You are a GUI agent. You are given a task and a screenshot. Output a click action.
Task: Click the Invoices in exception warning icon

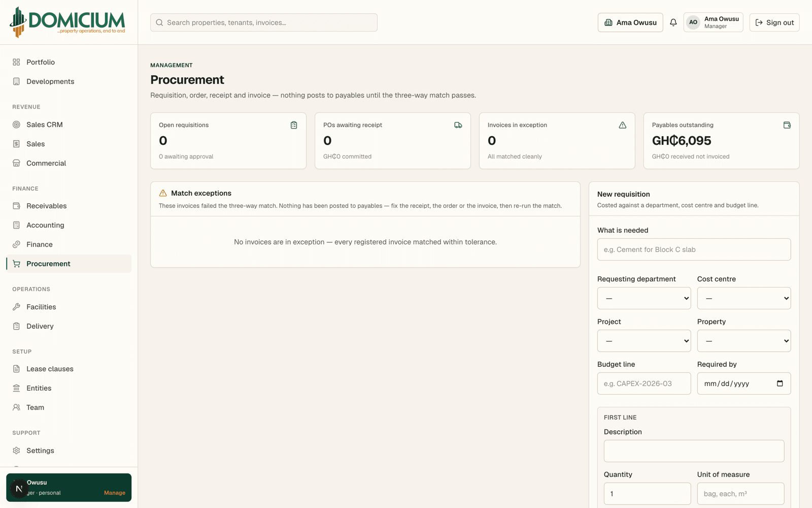[x=623, y=125]
